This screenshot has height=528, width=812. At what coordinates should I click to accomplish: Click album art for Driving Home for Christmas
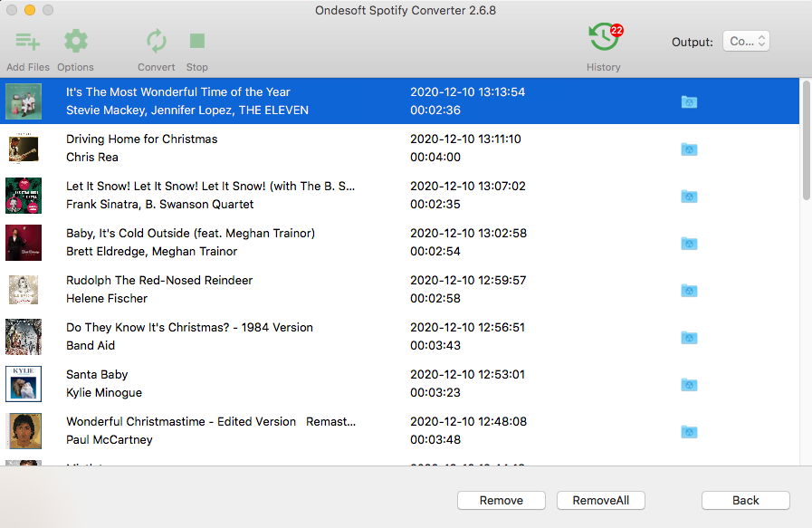[x=24, y=149]
